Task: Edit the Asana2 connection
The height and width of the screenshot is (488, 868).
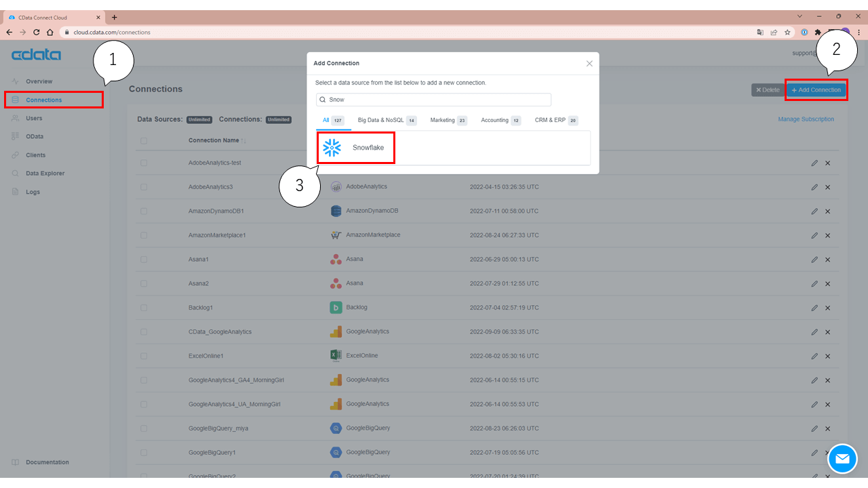Action: point(814,283)
